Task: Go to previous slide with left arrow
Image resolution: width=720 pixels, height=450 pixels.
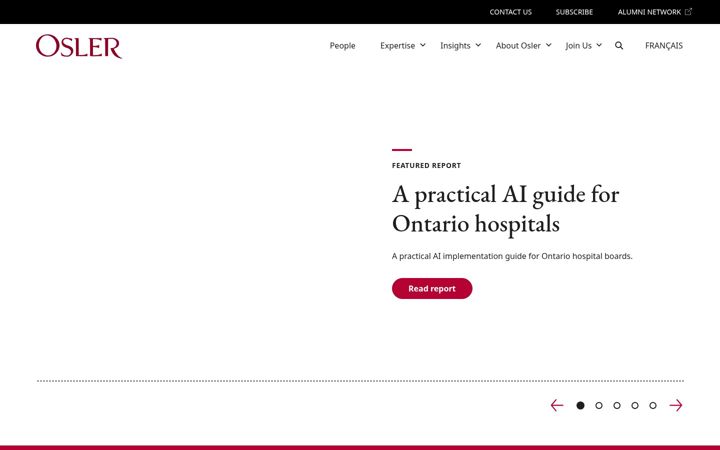Action: [x=557, y=405]
